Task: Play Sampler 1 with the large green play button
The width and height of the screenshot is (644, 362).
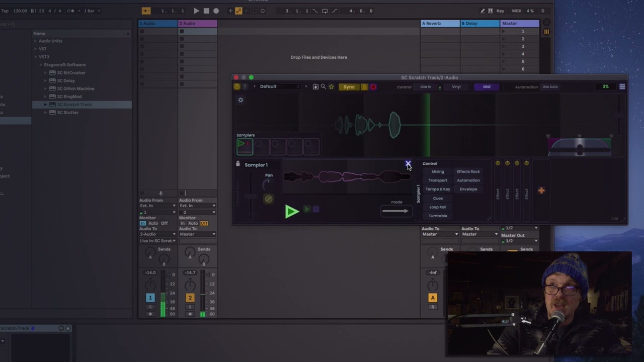Action: coord(292,211)
